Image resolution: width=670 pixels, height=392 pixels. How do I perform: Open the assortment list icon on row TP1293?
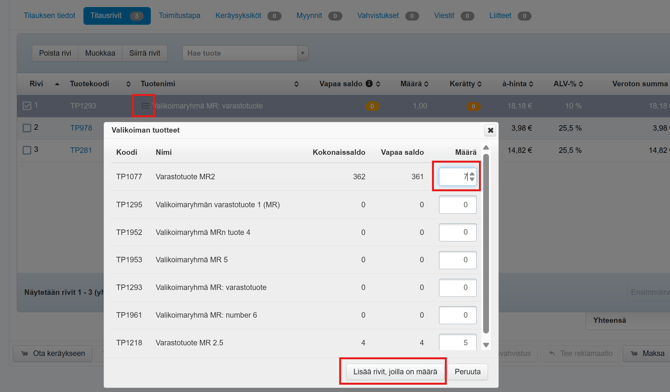coord(145,106)
